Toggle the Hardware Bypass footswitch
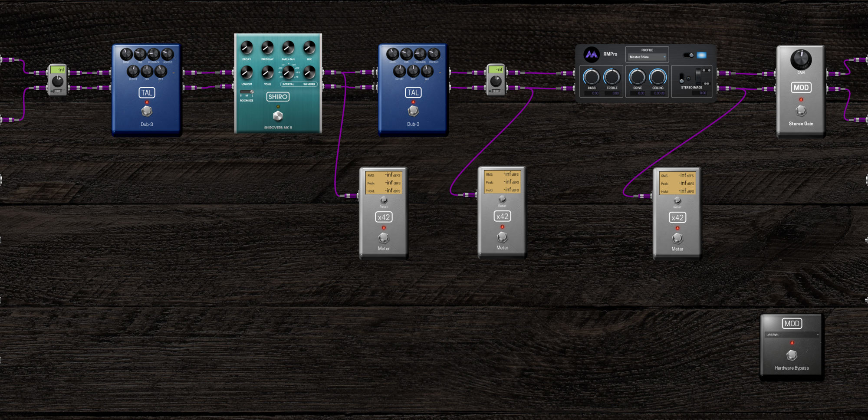This screenshot has height=420, width=868. coord(792,355)
